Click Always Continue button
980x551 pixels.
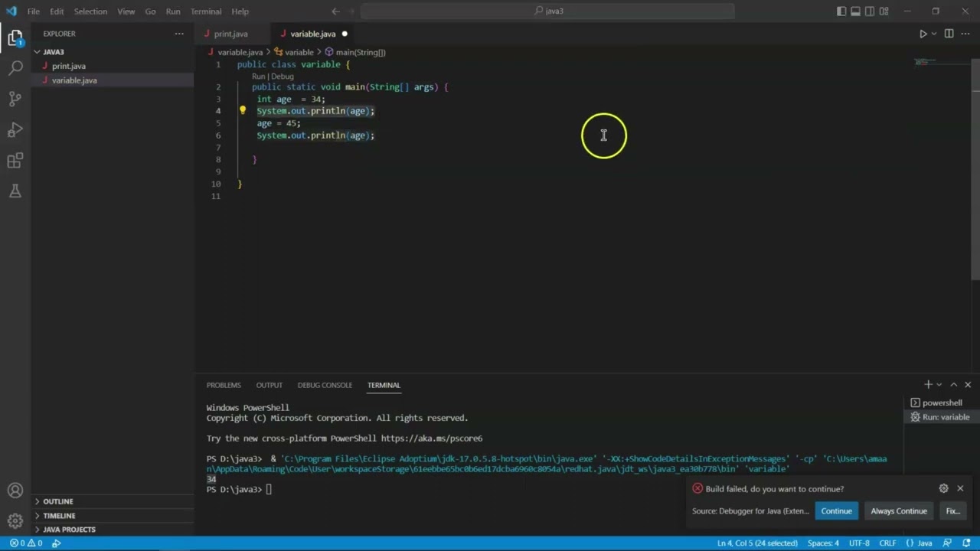[x=899, y=511]
